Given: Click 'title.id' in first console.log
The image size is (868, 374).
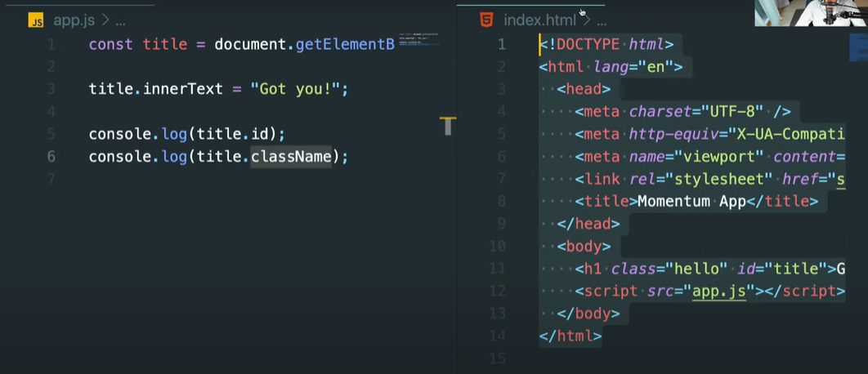Looking at the screenshot, I should (232, 135).
